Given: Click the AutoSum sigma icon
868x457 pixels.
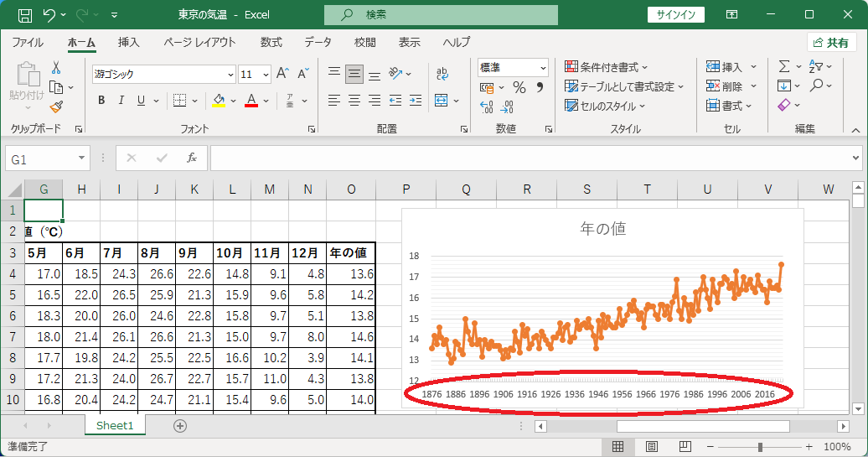Looking at the screenshot, I should click(784, 66).
